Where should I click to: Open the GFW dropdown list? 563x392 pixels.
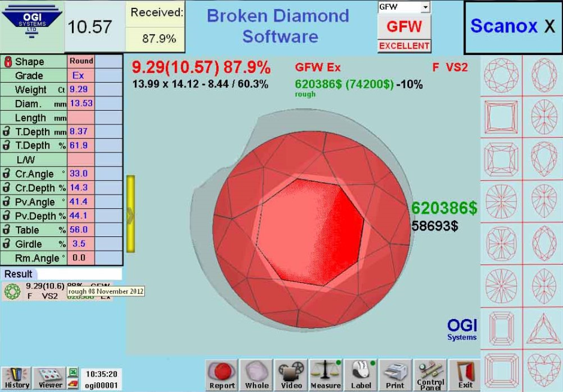[426, 7]
